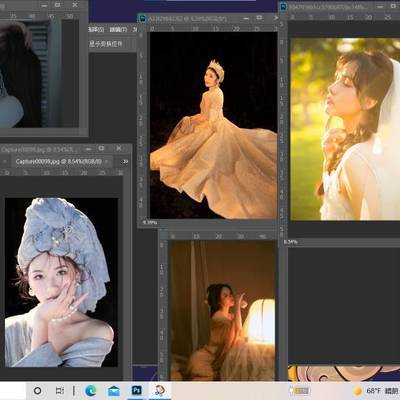Launch Microsoft Edge from the taskbar

click(x=90, y=391)
